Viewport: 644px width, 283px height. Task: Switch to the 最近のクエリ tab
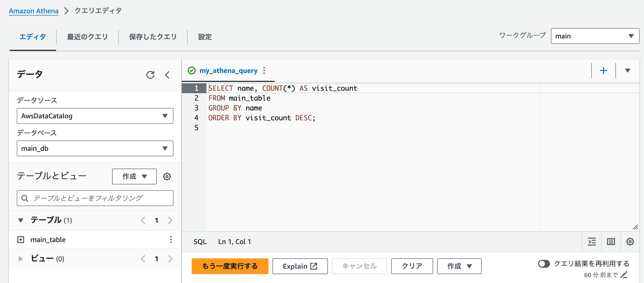coord(87,36)
